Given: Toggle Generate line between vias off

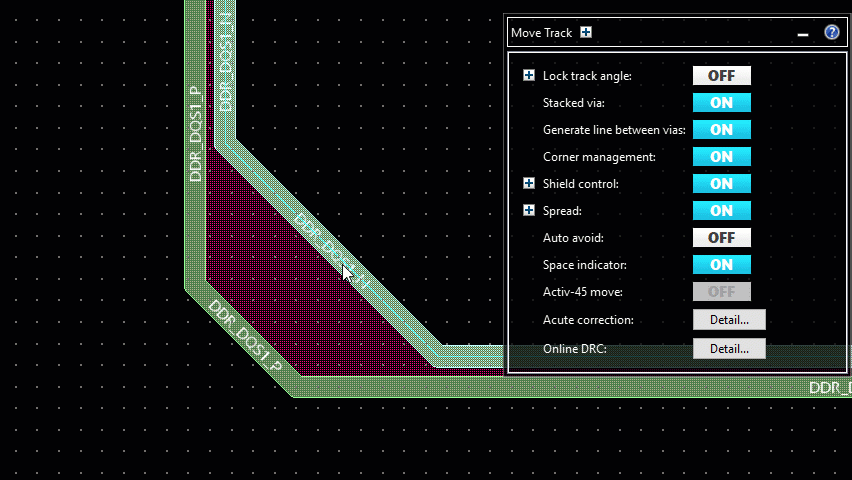Looking at the screenshot, I should (x=721, y=130).
